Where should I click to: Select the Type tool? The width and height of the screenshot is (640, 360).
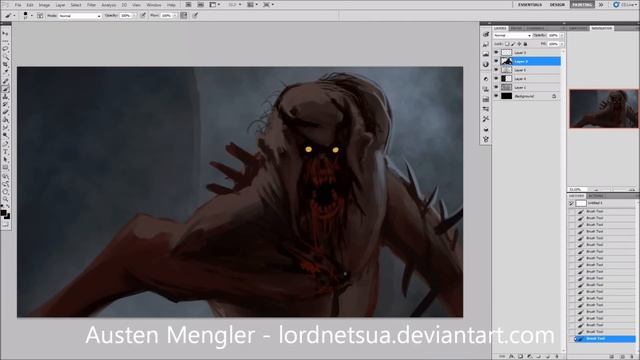pos(5,151)
